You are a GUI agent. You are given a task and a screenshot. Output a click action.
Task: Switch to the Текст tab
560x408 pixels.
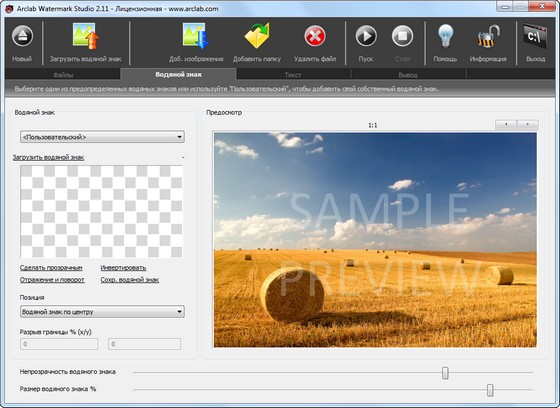pos(293,75)
